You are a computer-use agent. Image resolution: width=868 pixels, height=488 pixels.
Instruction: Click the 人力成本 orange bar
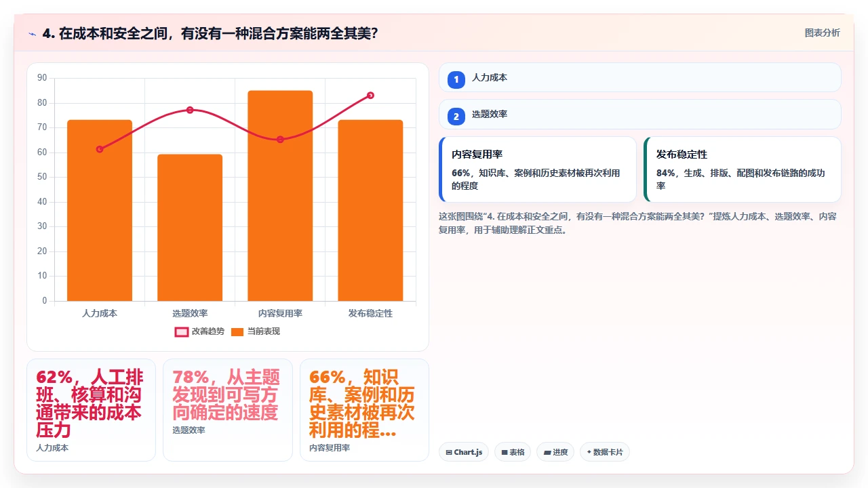[x=100, y=210]
